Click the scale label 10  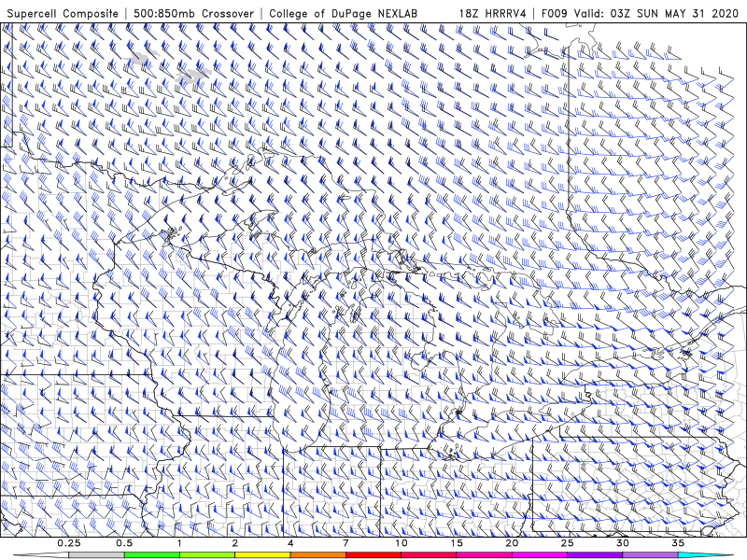pyautogui.click(x=402, y=543)
